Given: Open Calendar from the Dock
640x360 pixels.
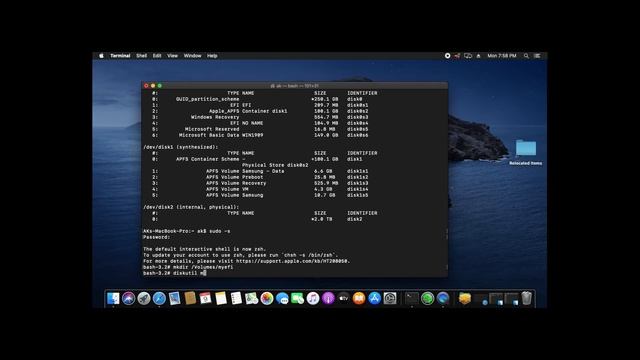Looking at the screenshot, I should (x=205, y=298).
